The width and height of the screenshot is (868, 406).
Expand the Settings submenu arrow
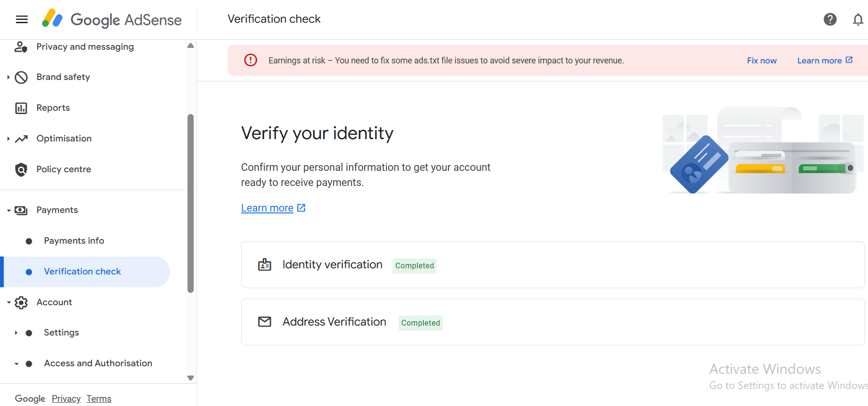[16, 333]
